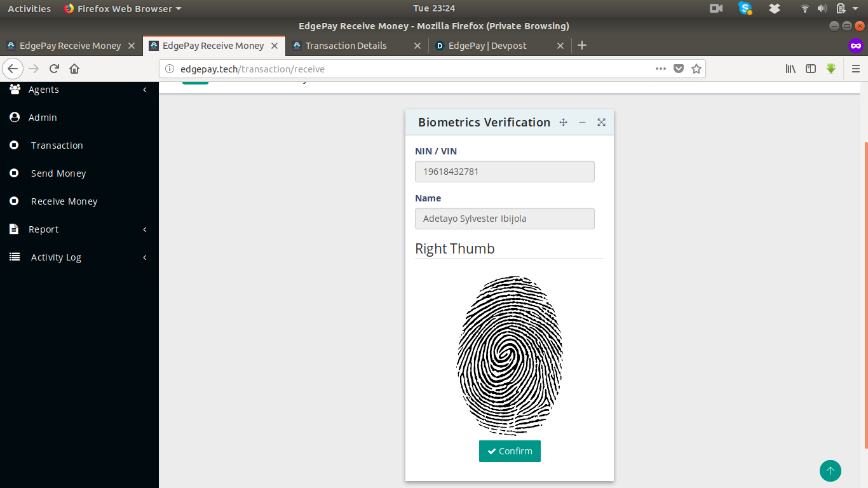Open the Firefox Web Browser app menu
Viewport: 868px width, 488px height.
click(x=123, y=8)
